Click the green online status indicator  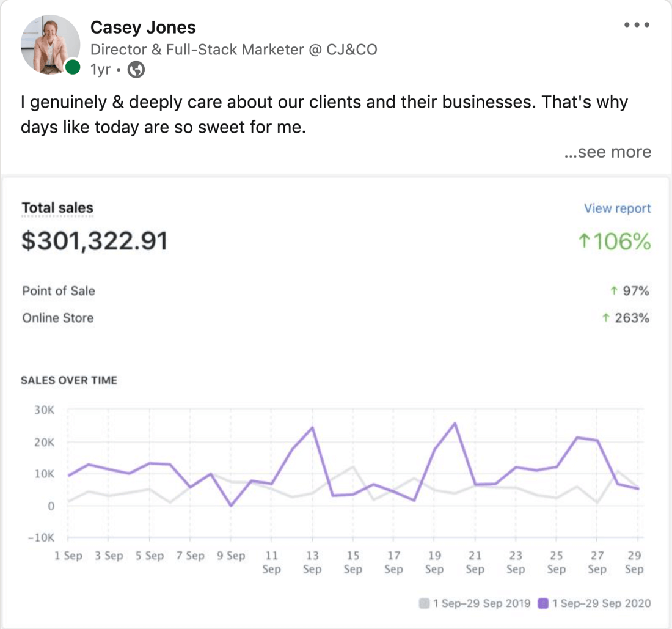(x=73, y=68)
